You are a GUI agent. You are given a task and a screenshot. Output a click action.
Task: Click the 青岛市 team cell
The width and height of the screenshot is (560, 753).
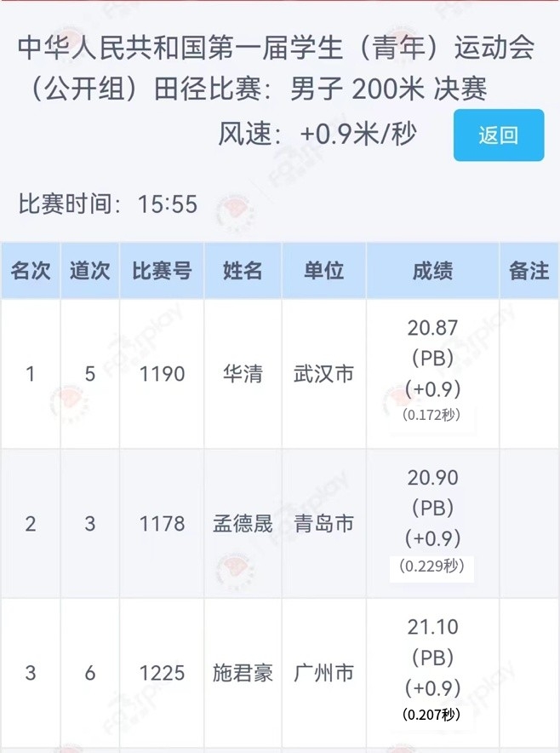(x=324, y=524)
